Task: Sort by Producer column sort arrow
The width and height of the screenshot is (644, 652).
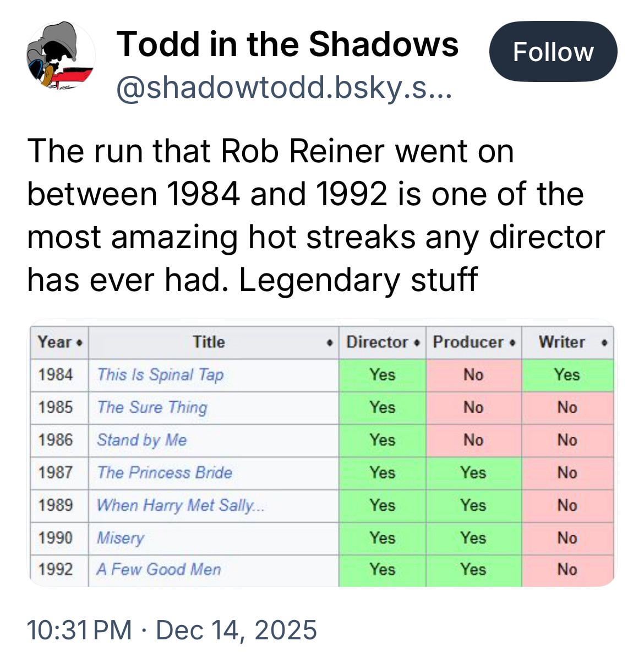Action: pyautogui.click(x=512, y=343)
